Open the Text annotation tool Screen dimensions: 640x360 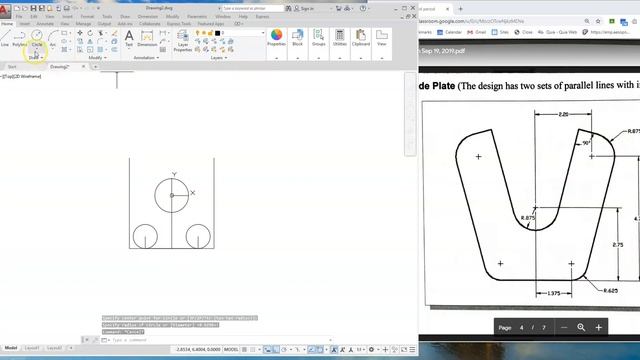(129, 38)
